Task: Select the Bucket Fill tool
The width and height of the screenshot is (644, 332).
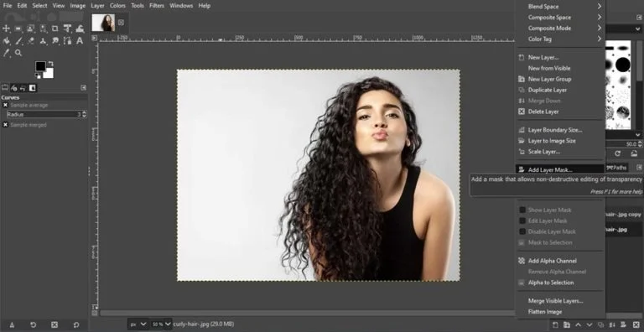Action: coord(6,41)
